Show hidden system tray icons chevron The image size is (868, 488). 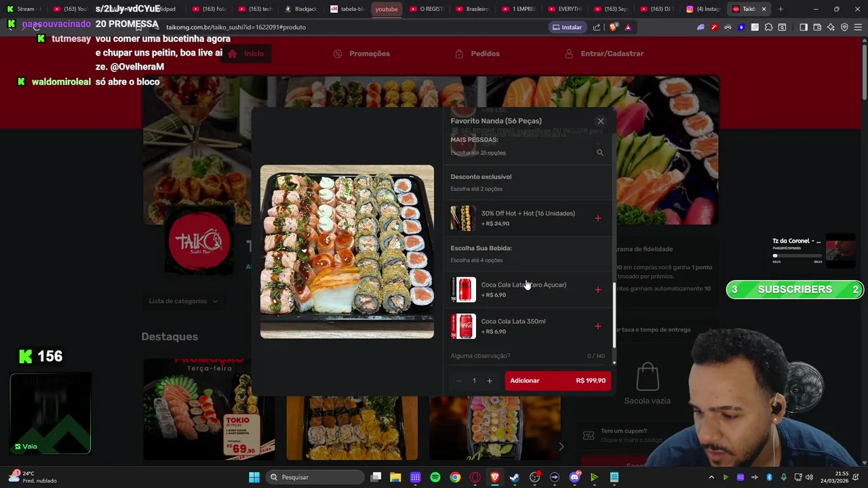tap(711, 477)
